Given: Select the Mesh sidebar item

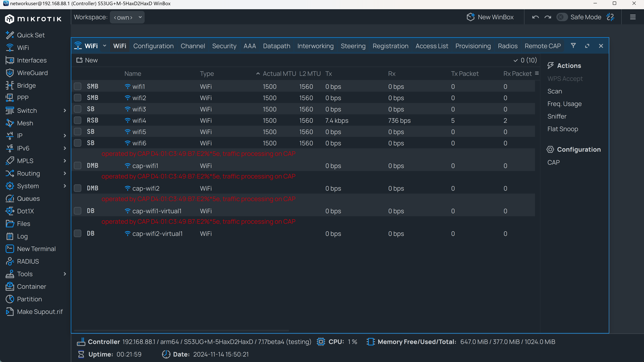Looking at the screenshot, I should 25,123.
